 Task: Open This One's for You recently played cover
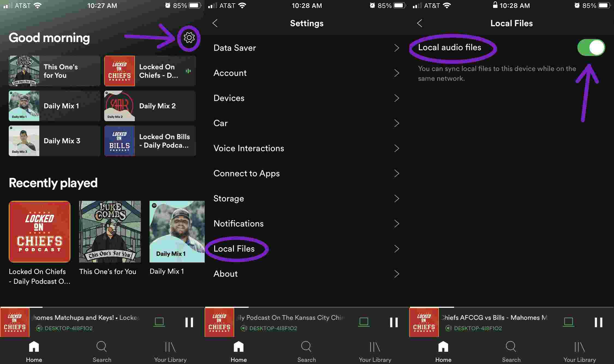pyautogui.click(x=110, y=232)
